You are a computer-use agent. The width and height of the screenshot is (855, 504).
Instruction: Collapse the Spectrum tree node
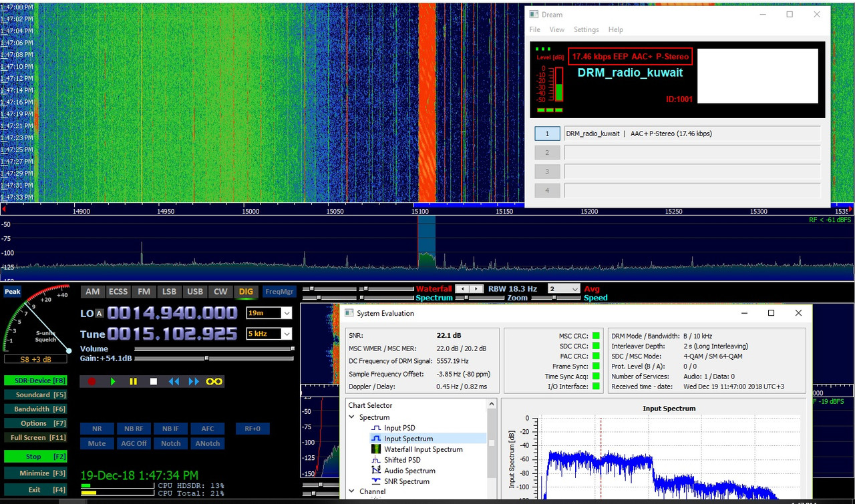(x=352, y=417)
